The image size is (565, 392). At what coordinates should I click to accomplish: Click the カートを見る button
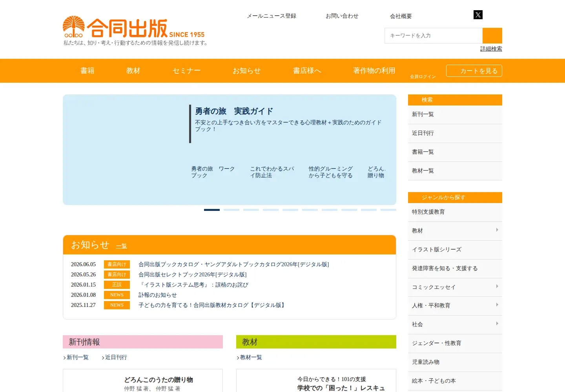point(474,71)
